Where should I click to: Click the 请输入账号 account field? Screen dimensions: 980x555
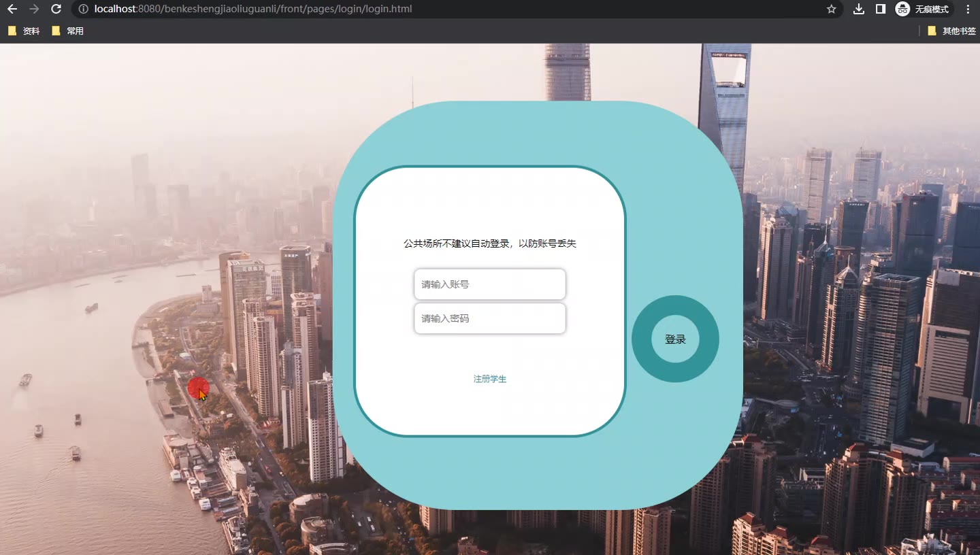[490, 284]
